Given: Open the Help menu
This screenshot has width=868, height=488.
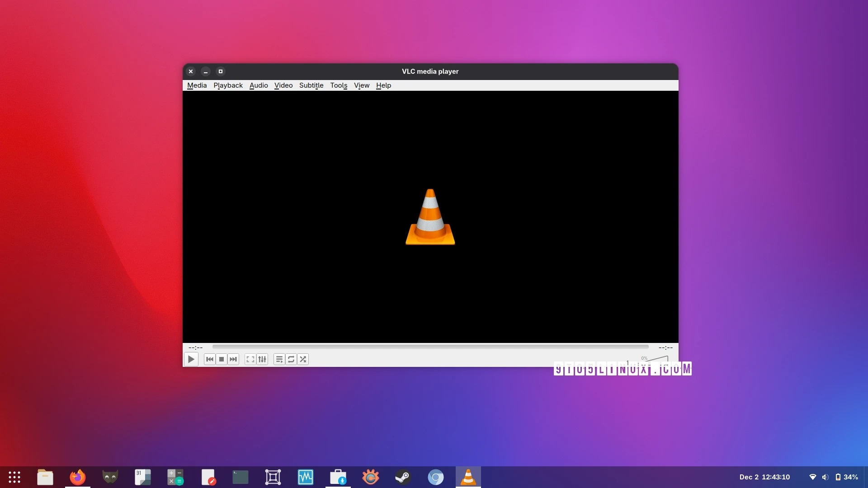Looking at the screenshot, I should 383,85.
